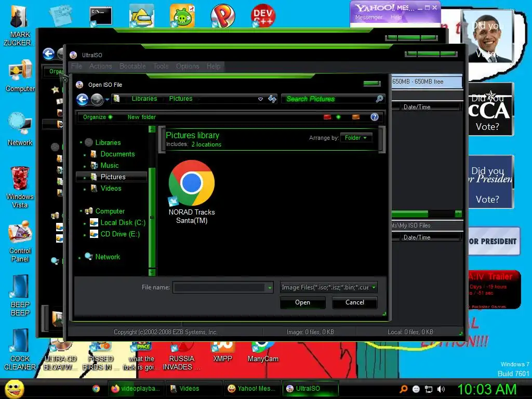
Task: Open the Dev-C++ desktop shortcut
Action: 263,16
